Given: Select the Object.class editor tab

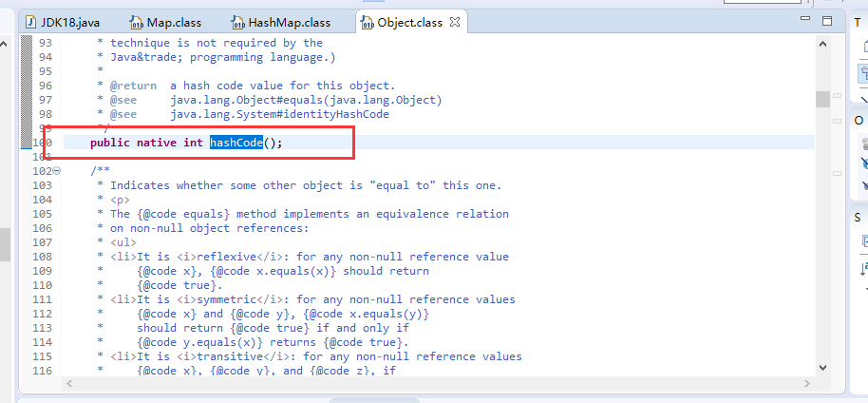Looking at the screenshot, I should coord(409,23).
